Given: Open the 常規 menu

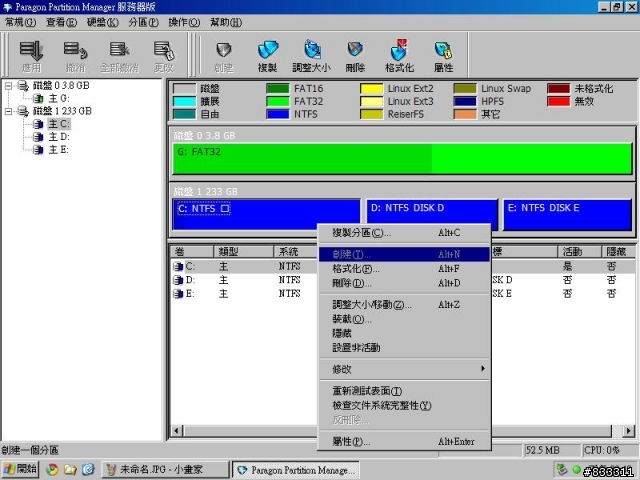Looking at the screenshot, I should [20, 22].
